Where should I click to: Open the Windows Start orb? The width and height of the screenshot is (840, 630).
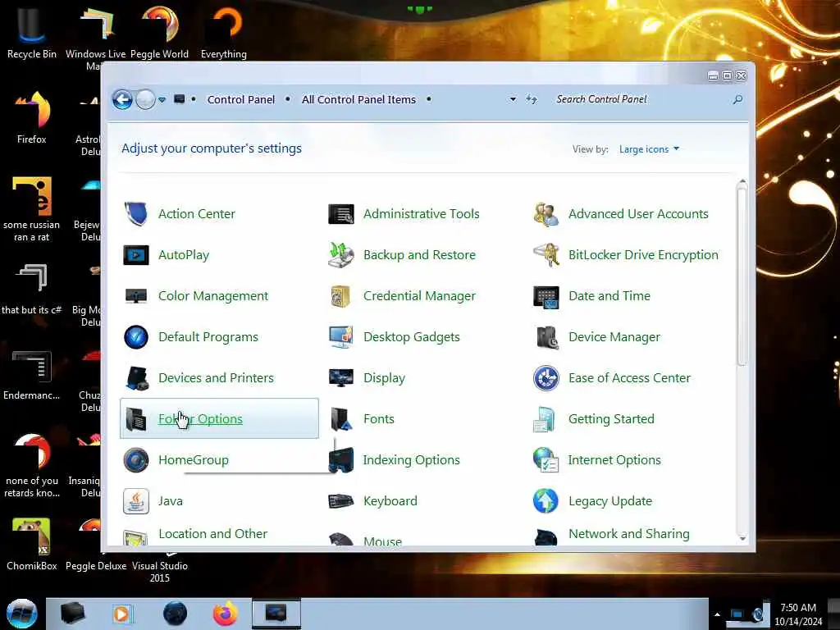pos(22,614)
